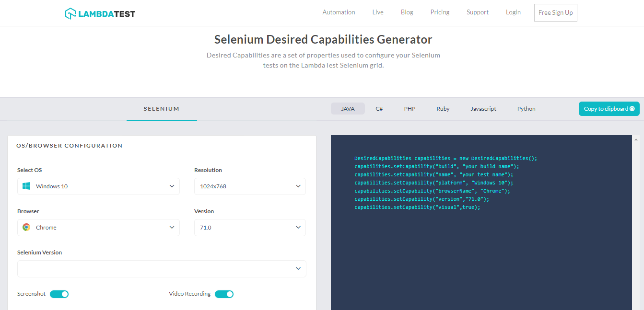Expand the Browser dropdown

[x=98, y=227]
